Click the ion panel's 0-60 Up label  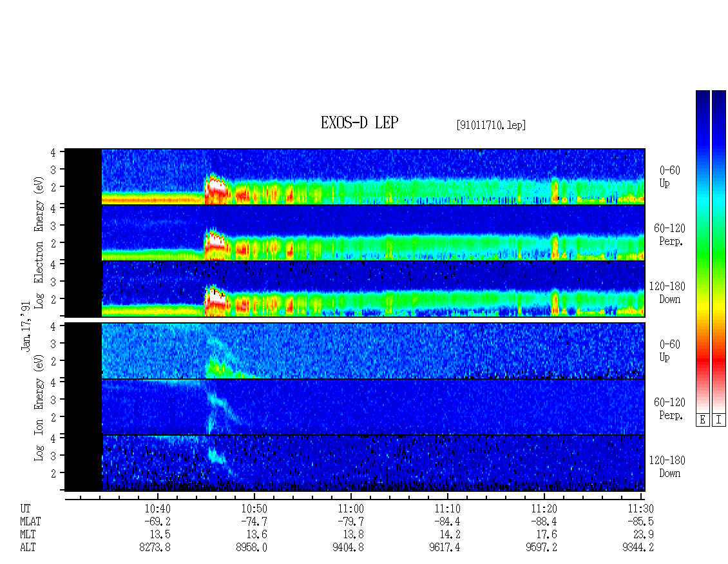tap(669, 351)
